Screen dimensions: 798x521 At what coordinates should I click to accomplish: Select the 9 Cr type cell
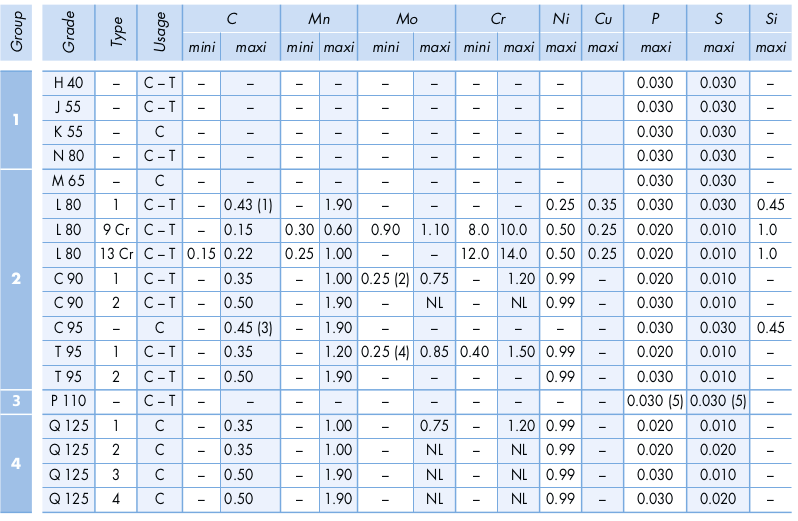click(x=116, y=230)
